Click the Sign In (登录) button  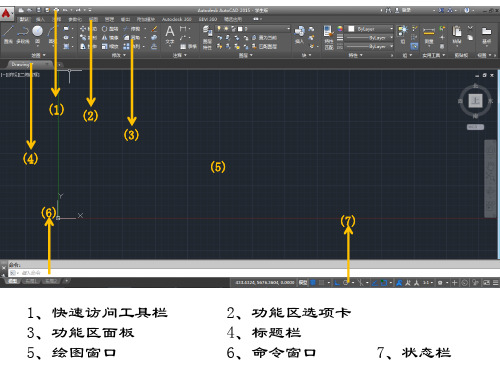(x=403, y=10)
